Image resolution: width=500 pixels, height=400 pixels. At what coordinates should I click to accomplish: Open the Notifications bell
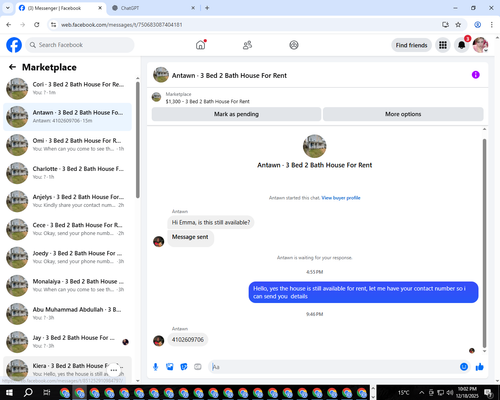(461, 45)
